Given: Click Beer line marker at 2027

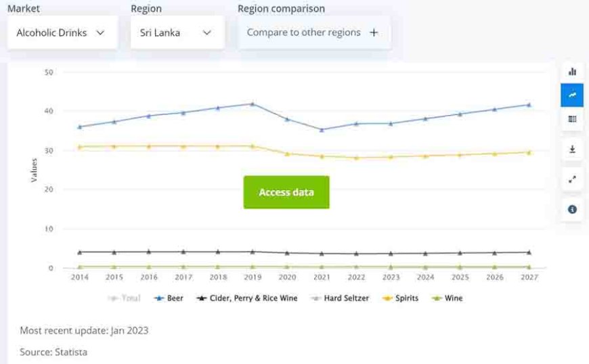Looking at the screenshot, I should (529, 105).
